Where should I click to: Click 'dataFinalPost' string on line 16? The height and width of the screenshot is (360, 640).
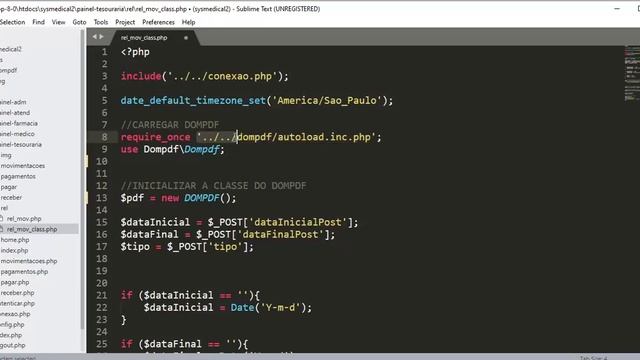[x=280, y=235]
